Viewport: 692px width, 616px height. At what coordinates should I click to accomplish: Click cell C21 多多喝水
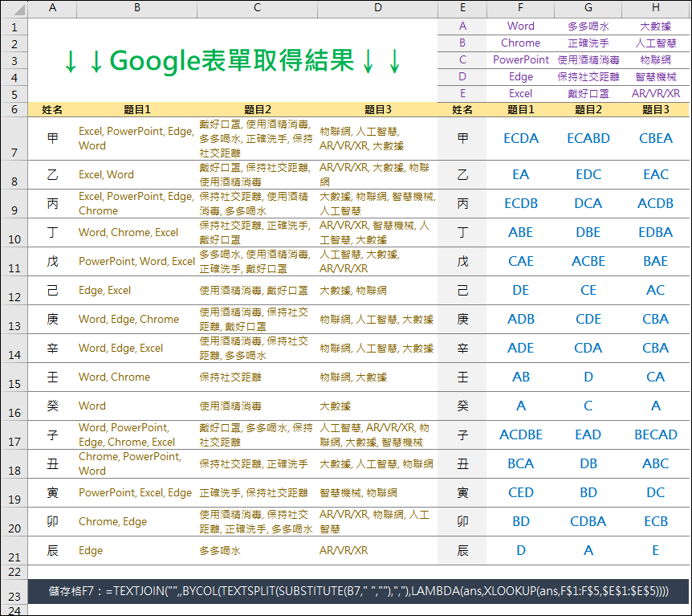point(258,551)
